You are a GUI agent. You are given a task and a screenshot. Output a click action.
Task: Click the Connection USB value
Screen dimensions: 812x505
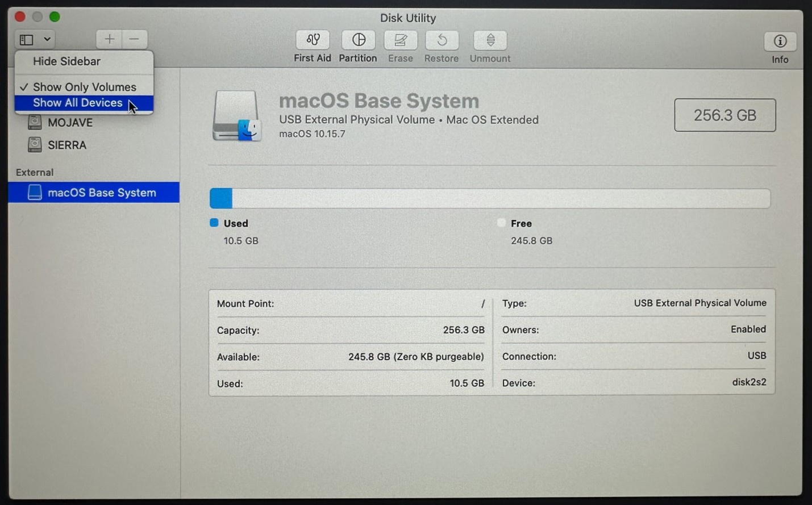(757, 356)
